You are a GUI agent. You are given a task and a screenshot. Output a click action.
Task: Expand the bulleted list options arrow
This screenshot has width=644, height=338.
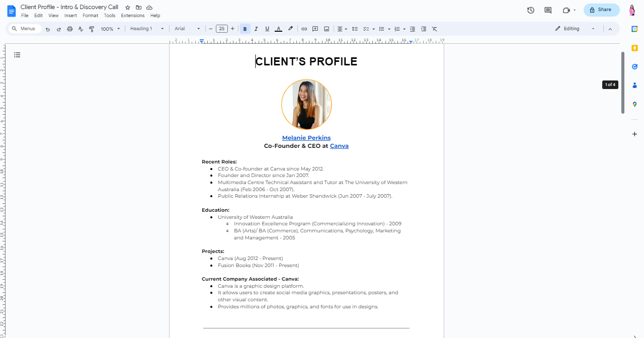coord(389,29)
